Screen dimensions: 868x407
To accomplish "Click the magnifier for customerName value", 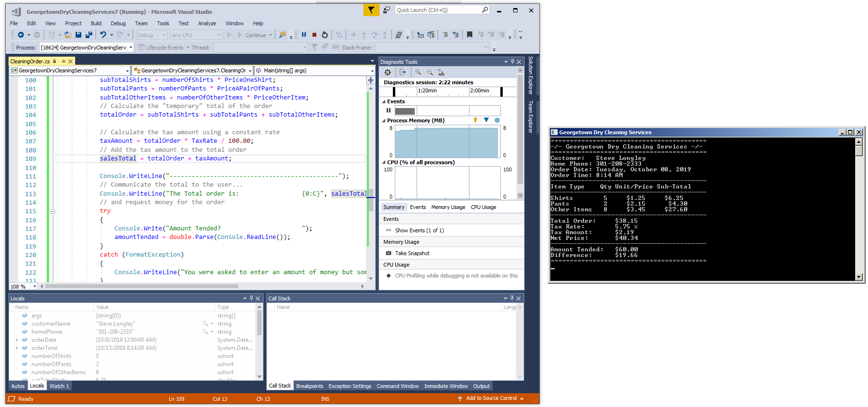I will pyautogui.click(x=205, y=324).
